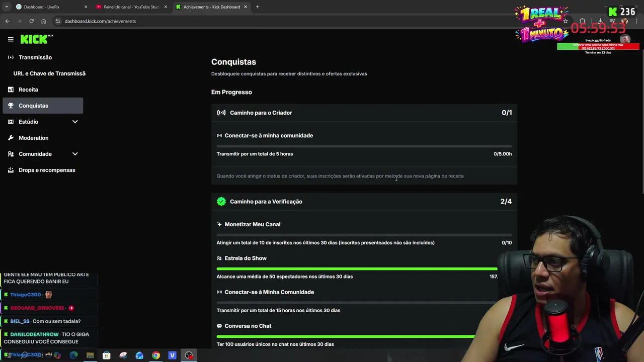The height and width of the screenshot is (362, 644).
Task: Click the 2/4 verification progress counter
Action: click(506, 202)
